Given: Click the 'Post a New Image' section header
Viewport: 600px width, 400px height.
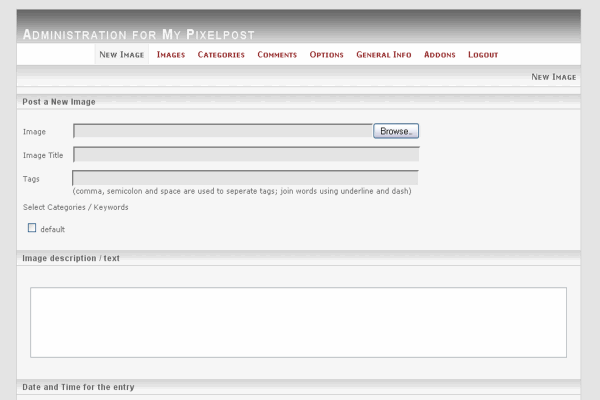Looking at the screenshot, I should pyautogui.click(x=59, y=102).
